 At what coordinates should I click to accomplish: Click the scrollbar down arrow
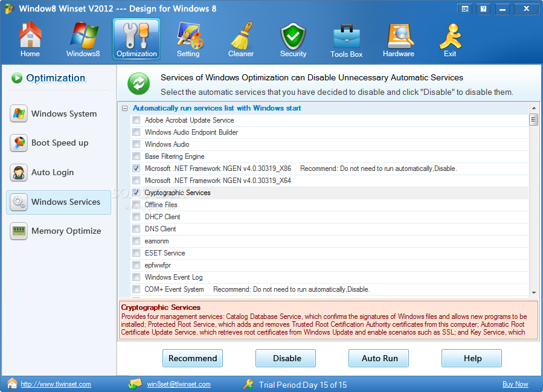(534, 292)
